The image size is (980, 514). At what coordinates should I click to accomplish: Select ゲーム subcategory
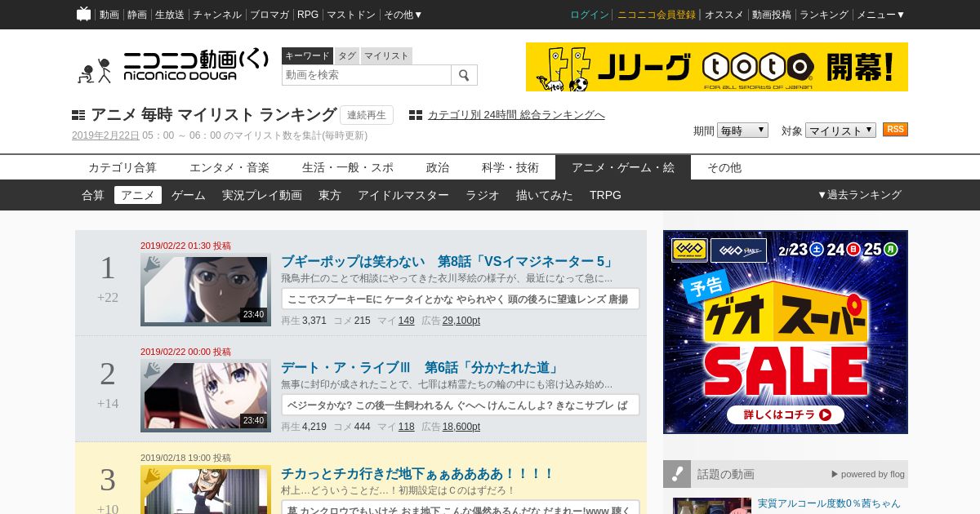(x=189, y=195)
